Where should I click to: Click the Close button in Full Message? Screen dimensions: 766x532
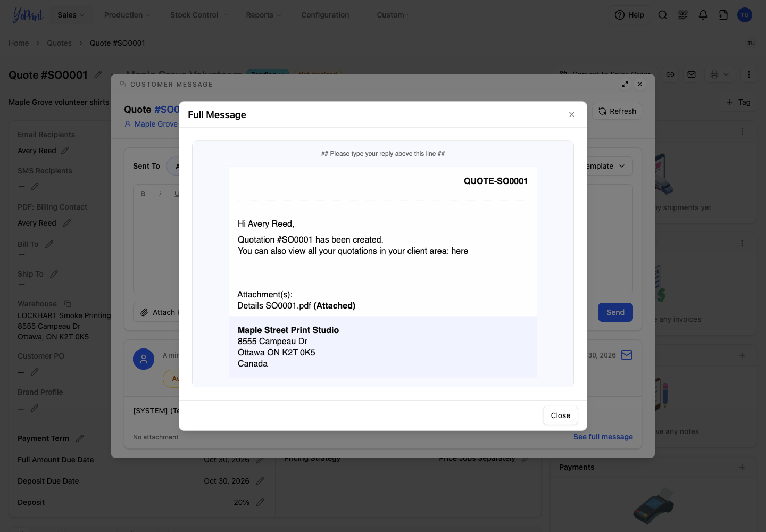pyautogui.click(x=561, y=415)
